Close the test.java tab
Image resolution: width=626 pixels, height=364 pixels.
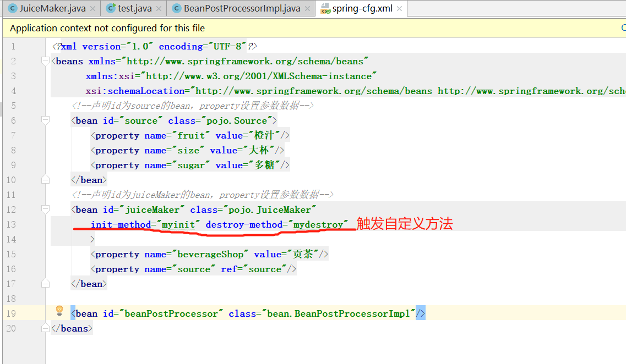[159, 9]
